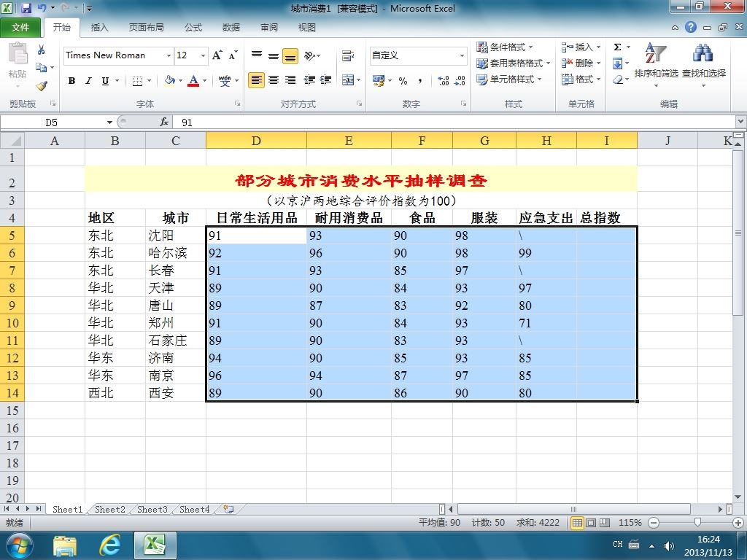The image size is (747, 560).
Task: Click the fx insert function button
Action: pyautogui.click(x=164, y=122)
